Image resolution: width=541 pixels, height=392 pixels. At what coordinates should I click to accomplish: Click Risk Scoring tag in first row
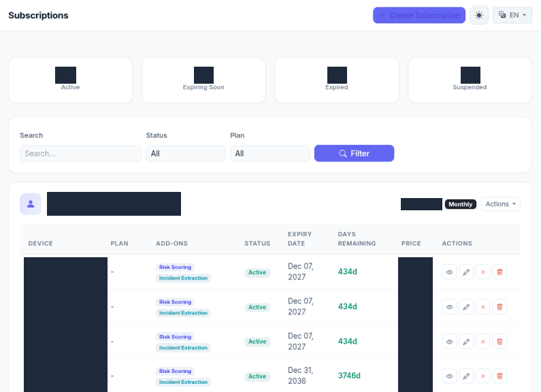pos(176,267)
